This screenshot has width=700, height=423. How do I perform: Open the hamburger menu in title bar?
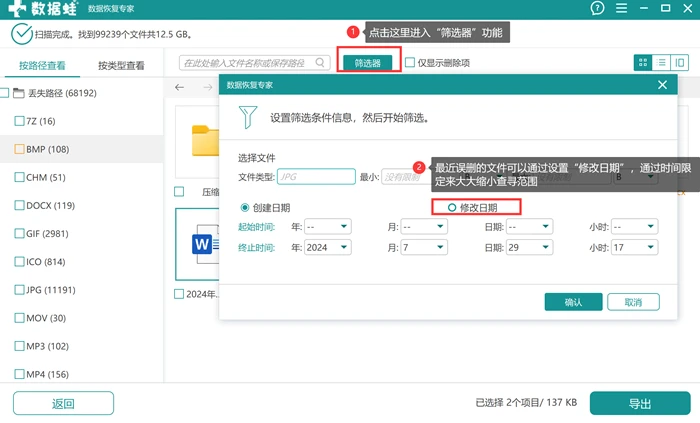click(x=621, y=8)
